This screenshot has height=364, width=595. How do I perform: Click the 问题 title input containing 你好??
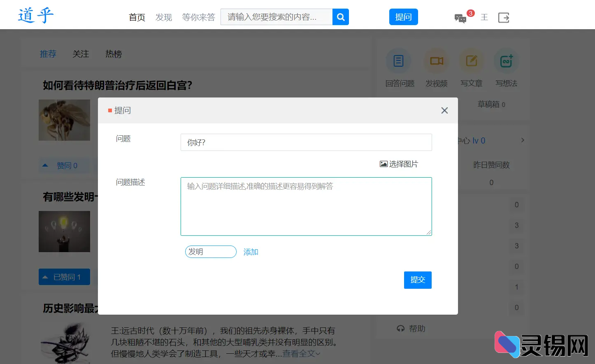tap(306, 142)
